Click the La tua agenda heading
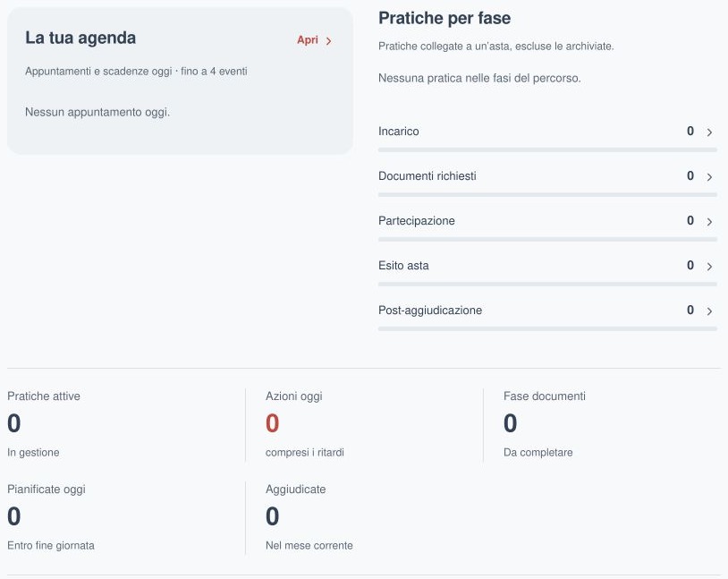This screenshot has height=579, width=728. (x=80, y=38)
